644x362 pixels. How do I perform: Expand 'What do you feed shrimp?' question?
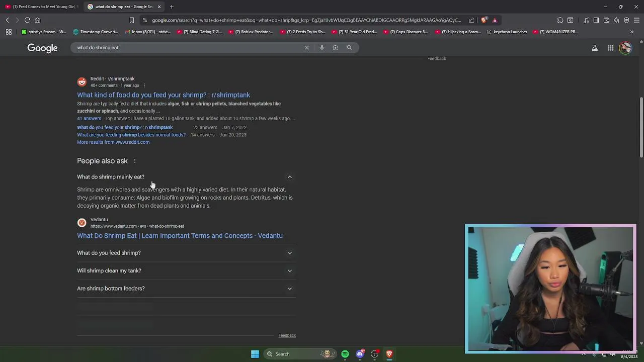coord(186,253)
